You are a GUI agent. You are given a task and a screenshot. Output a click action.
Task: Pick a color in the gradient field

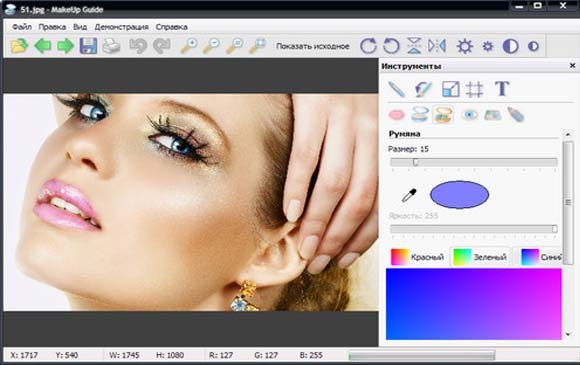pyautogui.click(x=473, y=304)
